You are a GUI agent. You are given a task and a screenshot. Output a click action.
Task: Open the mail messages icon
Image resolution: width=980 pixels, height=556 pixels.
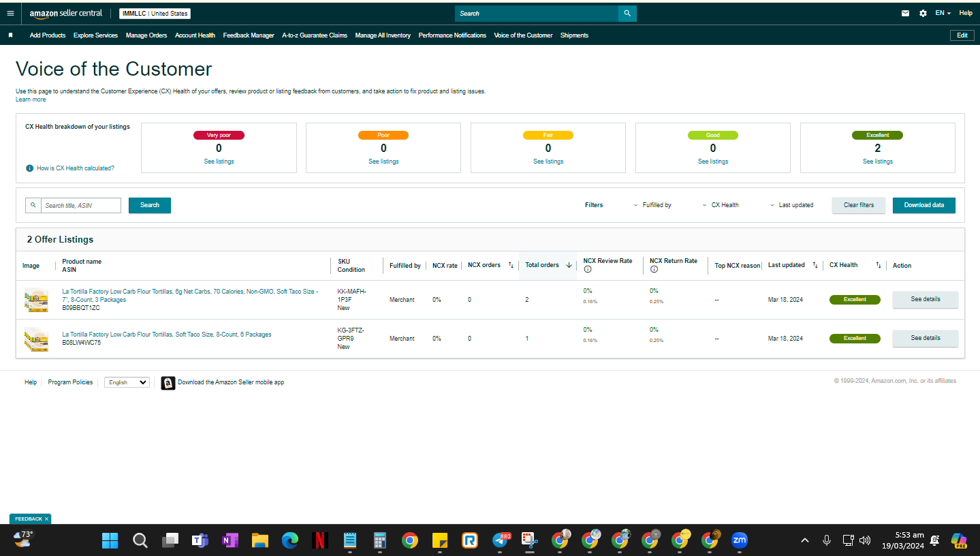[x=905, y=13]
